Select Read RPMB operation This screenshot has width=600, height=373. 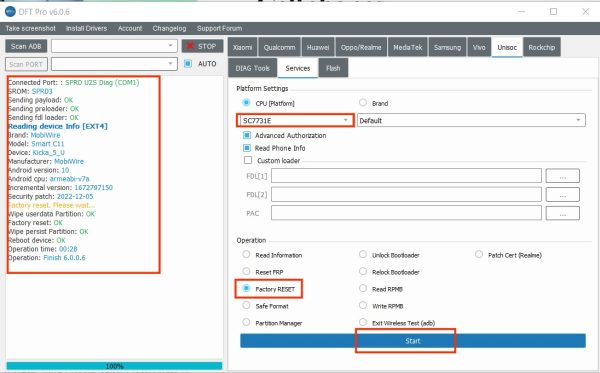click(363, 288)
